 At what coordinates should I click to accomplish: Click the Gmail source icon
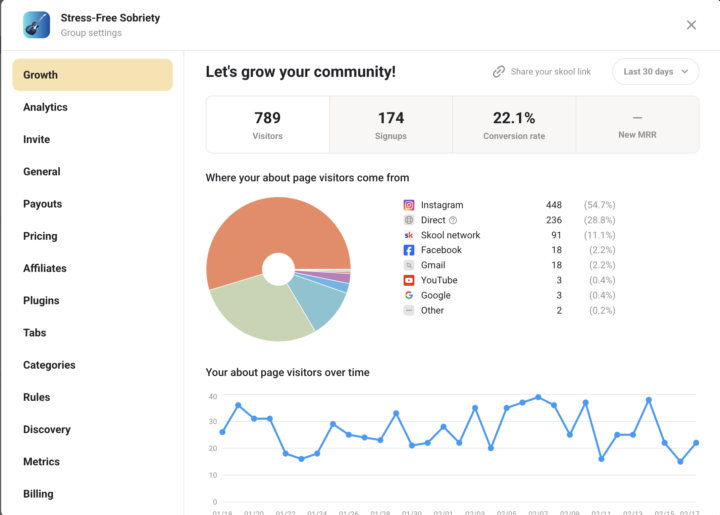pyautogui.click(x=409, y=265)
